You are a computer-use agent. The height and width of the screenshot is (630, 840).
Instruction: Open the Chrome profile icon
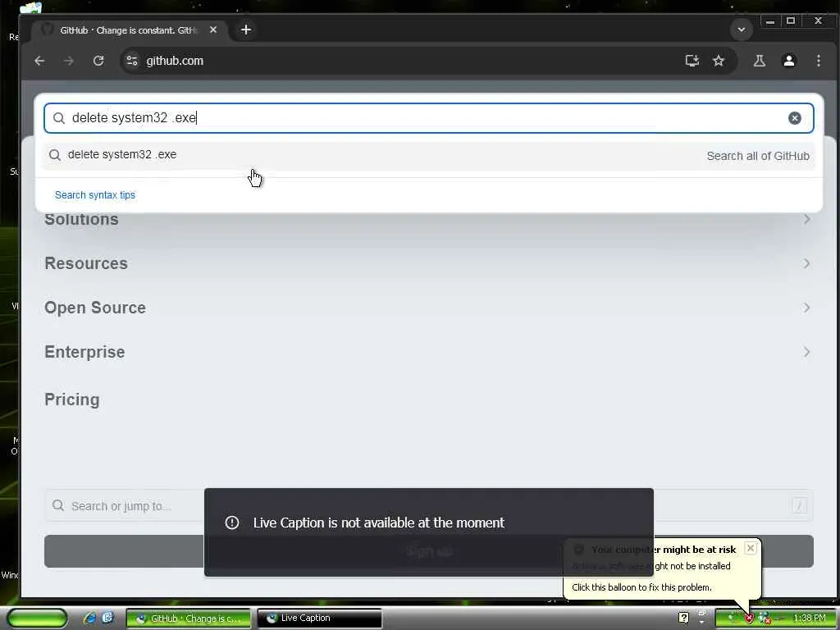tap(788, 61)
